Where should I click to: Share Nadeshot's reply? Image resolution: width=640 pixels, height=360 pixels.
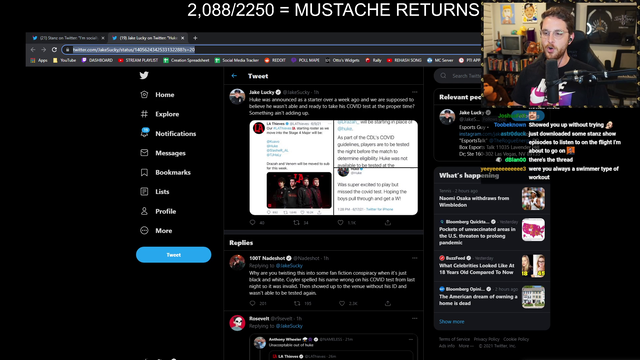pyautogui.click(x=388, y=303)
